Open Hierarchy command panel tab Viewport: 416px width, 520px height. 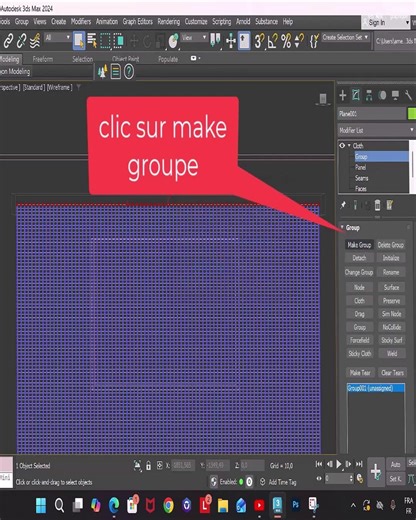(x=369, y=96)
